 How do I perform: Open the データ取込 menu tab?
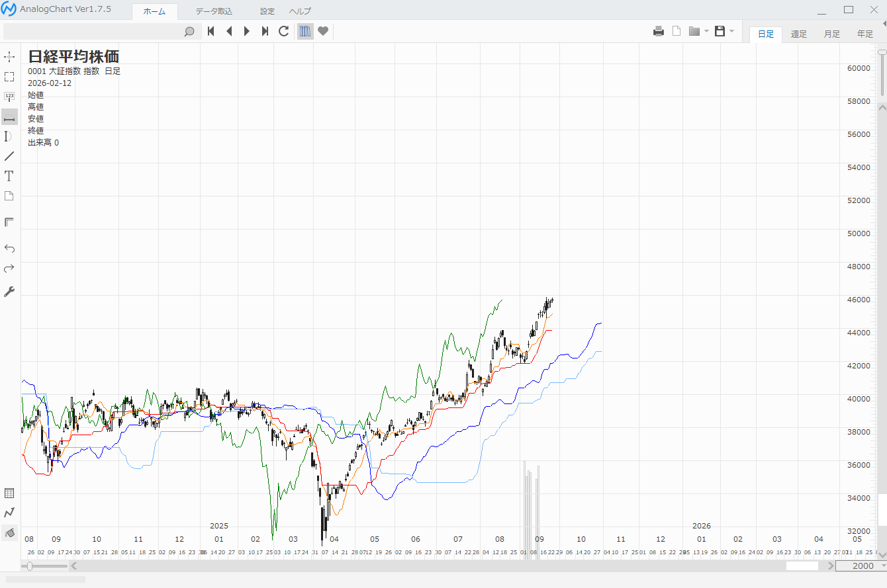214,11
